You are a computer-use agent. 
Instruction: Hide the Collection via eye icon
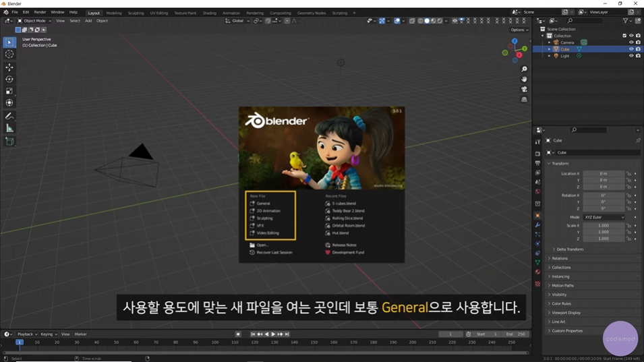pos(631,36)
